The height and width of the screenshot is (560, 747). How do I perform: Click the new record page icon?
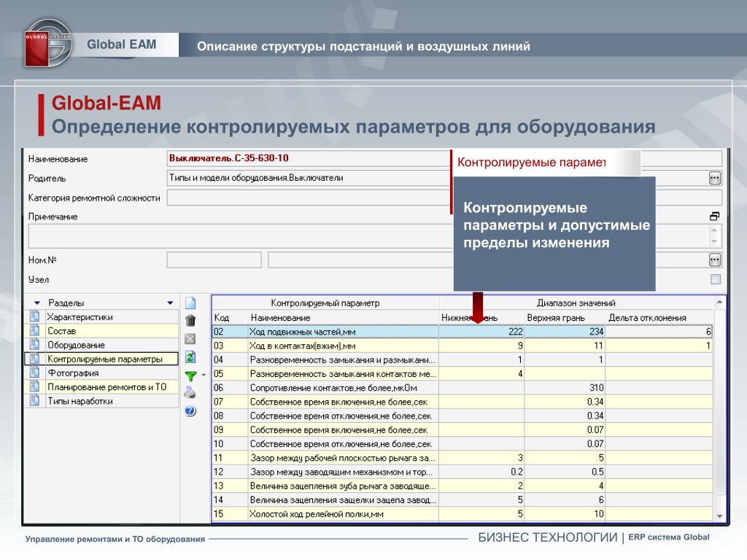pyautogui.click(x=190, y=303)
